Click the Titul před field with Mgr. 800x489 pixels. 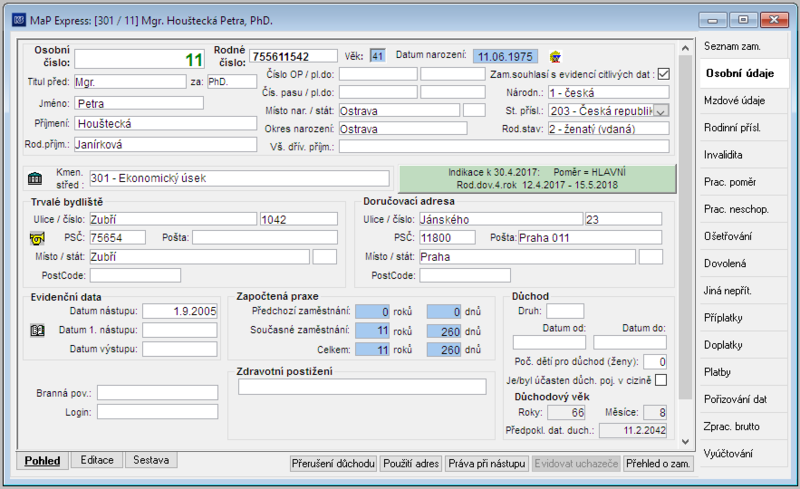coord(131,82)
